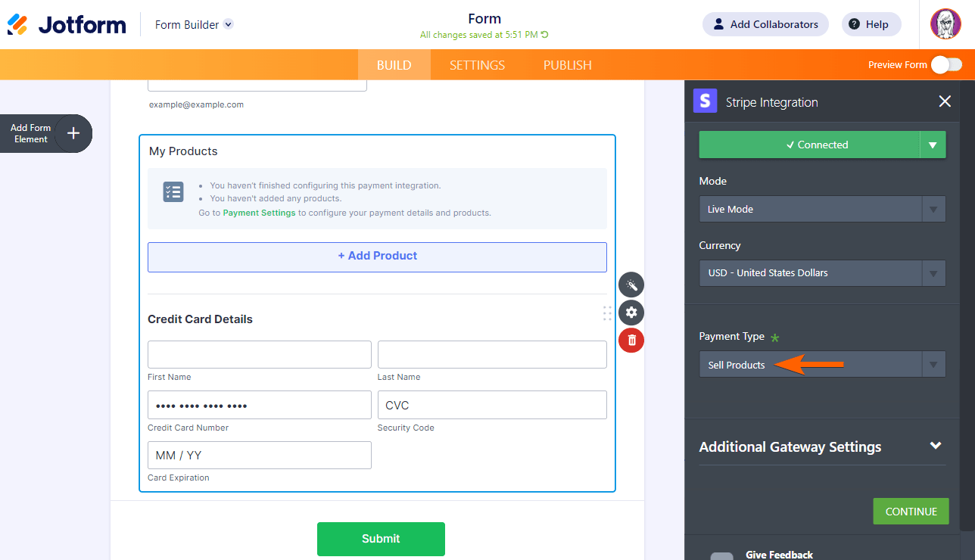Click Add Collaborators button
Viewport: 975px width, 560px height.
pos(765,24)
